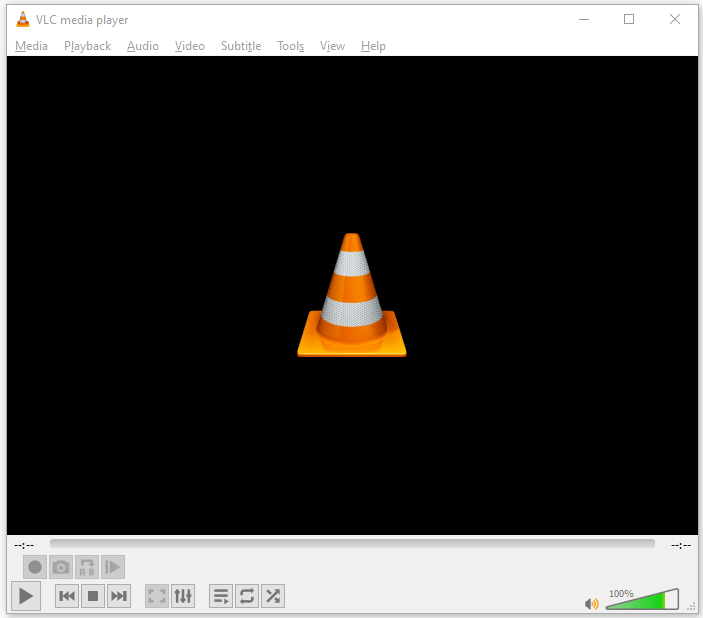Stop playback with the square button
The image size is (703, 618).
(x=93, y=596)
